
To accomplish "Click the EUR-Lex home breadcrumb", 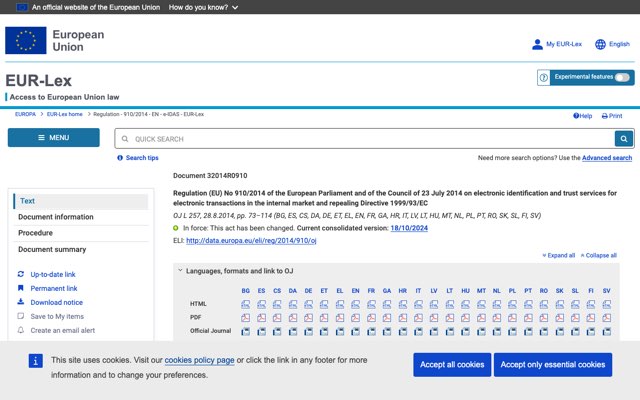I will point(64,114).
